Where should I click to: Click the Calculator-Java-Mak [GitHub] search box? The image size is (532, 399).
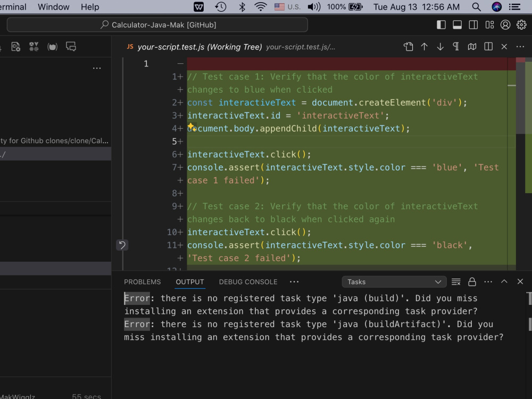tap(157, 25)
